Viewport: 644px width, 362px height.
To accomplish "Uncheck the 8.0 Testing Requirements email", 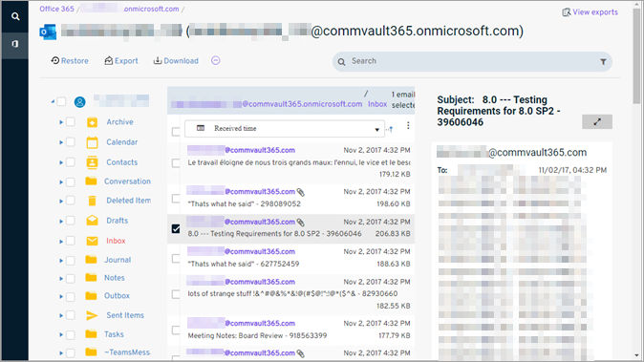I will point(176,228).
